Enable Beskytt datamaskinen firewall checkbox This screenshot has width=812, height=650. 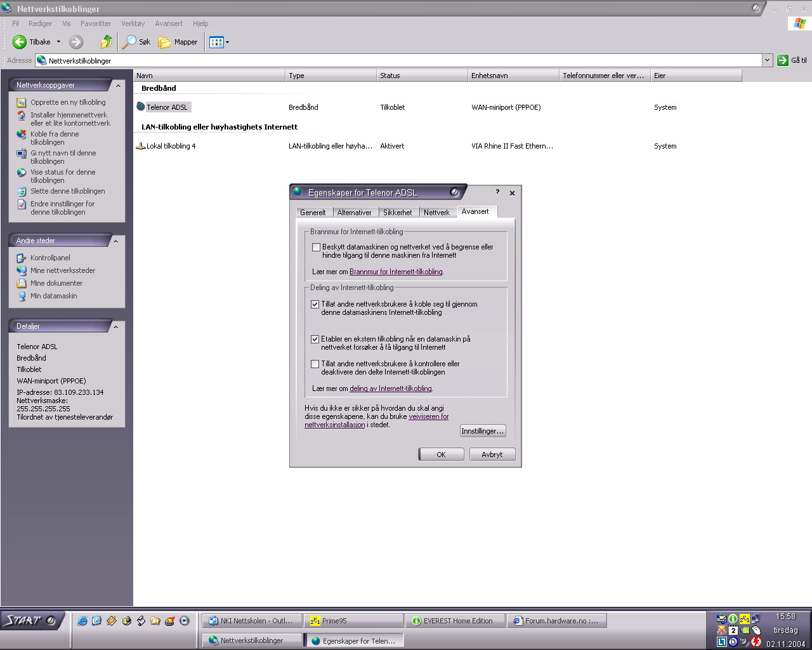click(316, 247)
